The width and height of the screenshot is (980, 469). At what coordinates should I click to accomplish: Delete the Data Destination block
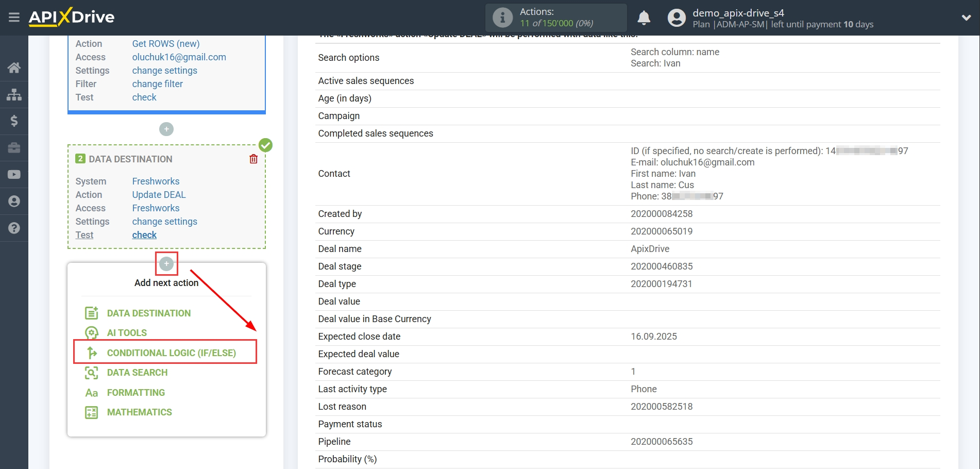tap(254, 159)
